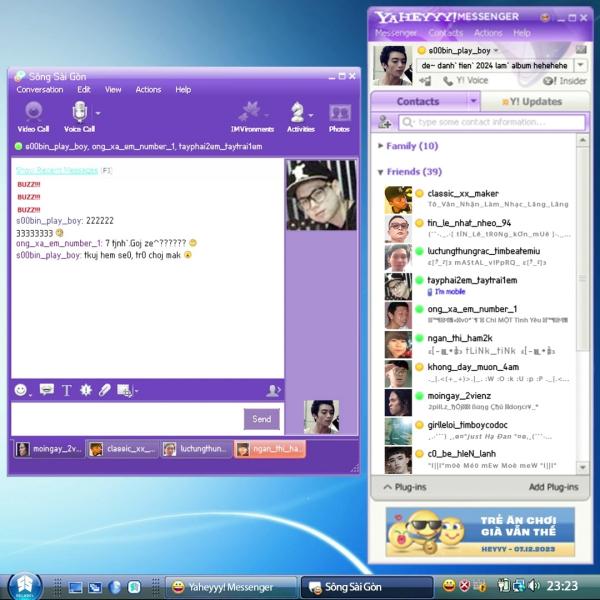Viewport: 600px width, 600px height.
Task: Click Show Recent Messages link
Action: (x=57, y=170)
